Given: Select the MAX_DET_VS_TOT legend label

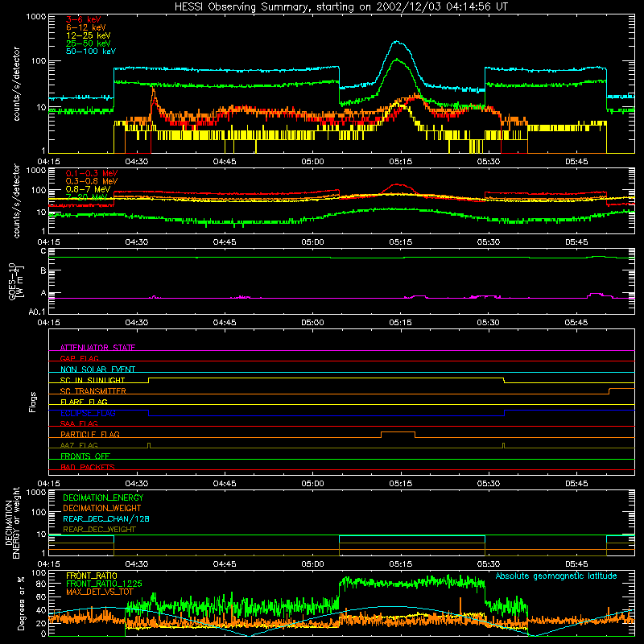Looking at the screenshot, I should pyautogui.click(x=100, y=592).
